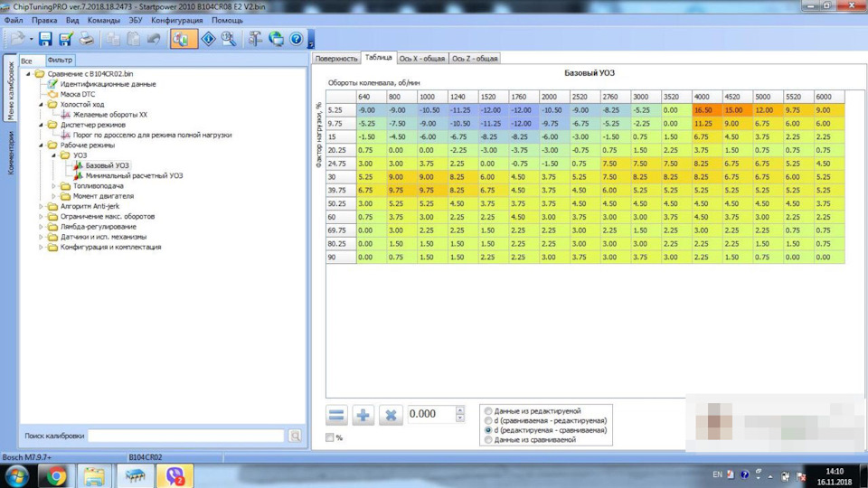The height and width of the screenshot is (488, 868).
Task: Collapse the Сравнение с B104CR02.bin root node
Action: [x=28, y=73]
